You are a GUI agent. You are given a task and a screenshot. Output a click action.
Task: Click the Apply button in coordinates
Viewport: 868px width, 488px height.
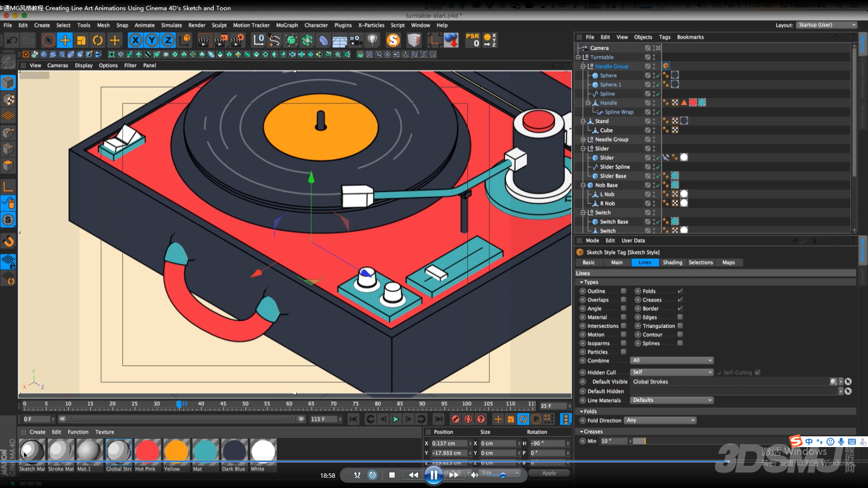click(x=549, y=473)
